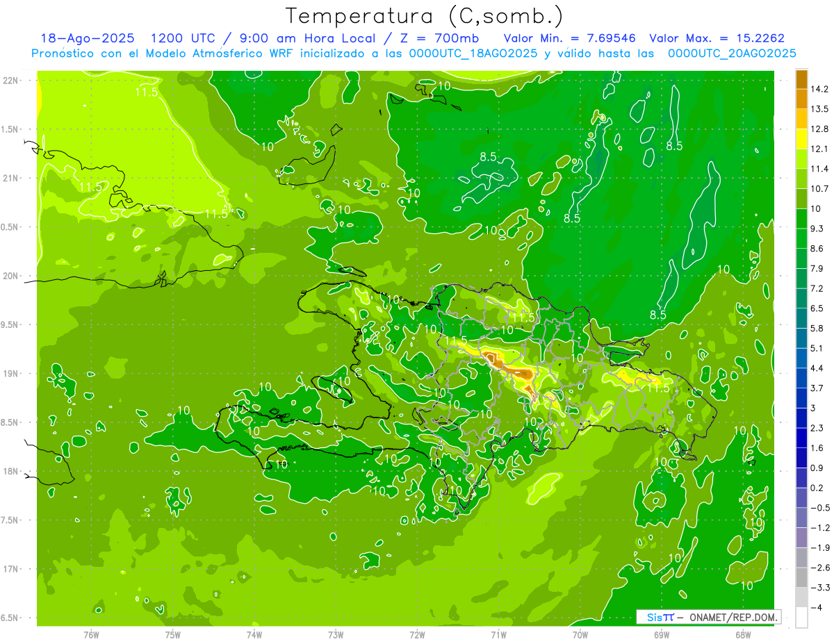The width and height of the screenshot is (834, 644).
Task: Click the "-1.2" color scale value
Action: click(820, 527)
